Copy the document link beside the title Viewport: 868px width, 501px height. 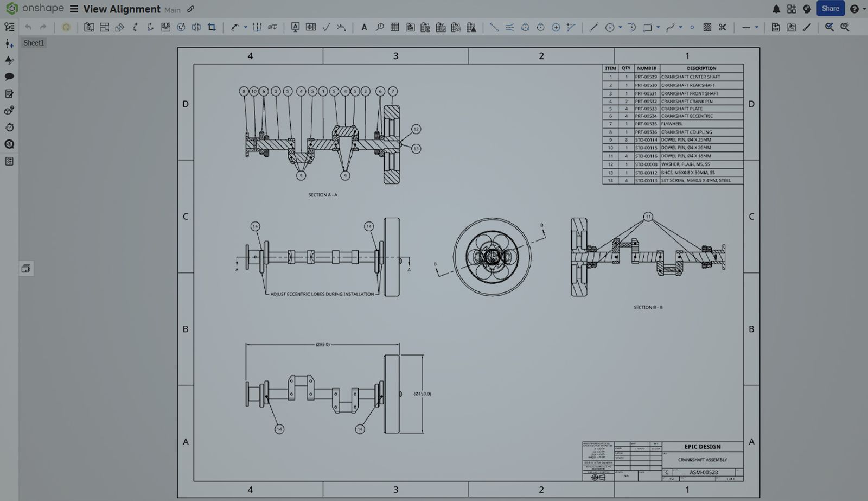coord(189,9)
